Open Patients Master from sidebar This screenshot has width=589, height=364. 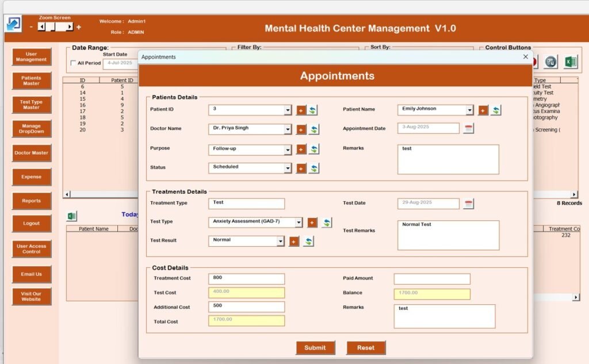coord(32,81)
